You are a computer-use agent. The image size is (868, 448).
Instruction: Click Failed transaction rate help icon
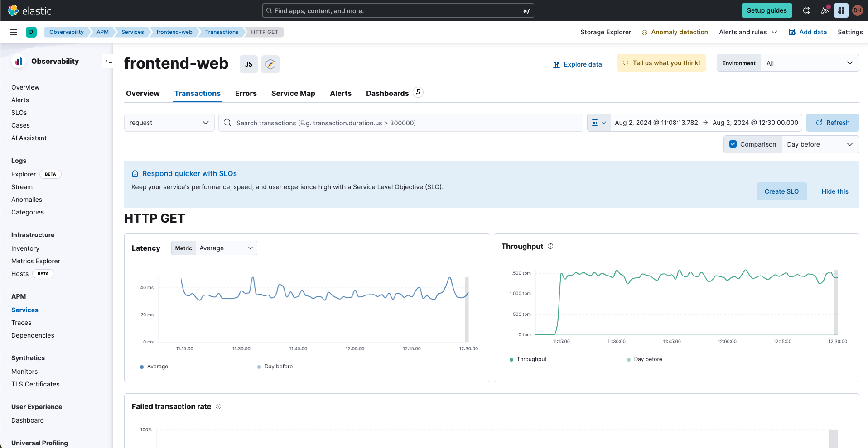218,406
